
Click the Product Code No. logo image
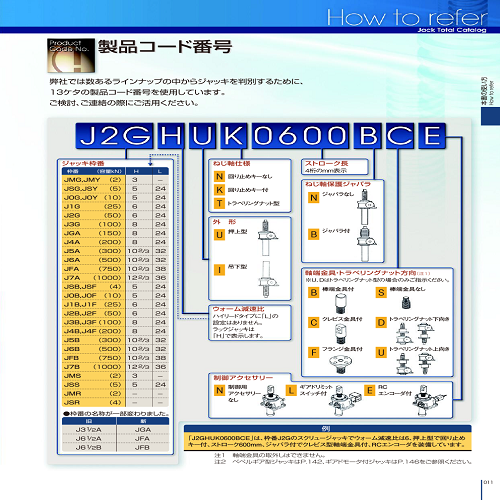coord(71,56)
